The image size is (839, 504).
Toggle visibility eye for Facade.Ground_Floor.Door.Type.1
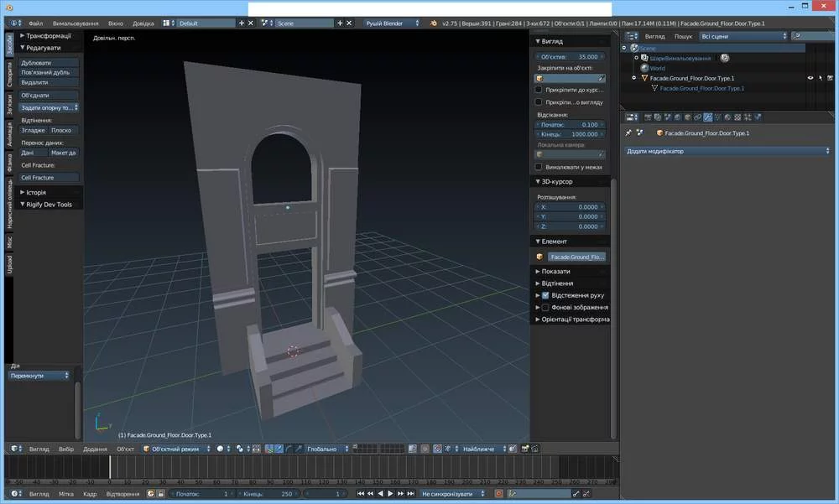click(x=810, y=78)
